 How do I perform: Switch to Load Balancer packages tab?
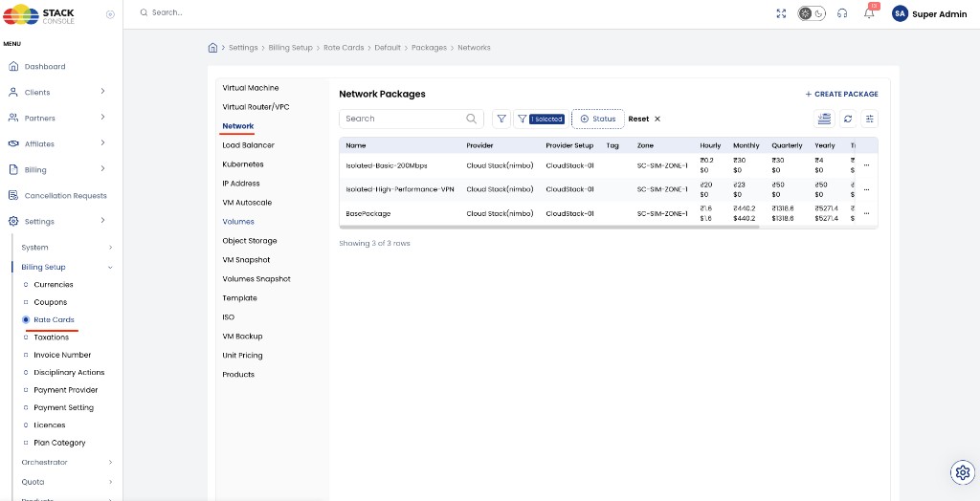(248, 145)
